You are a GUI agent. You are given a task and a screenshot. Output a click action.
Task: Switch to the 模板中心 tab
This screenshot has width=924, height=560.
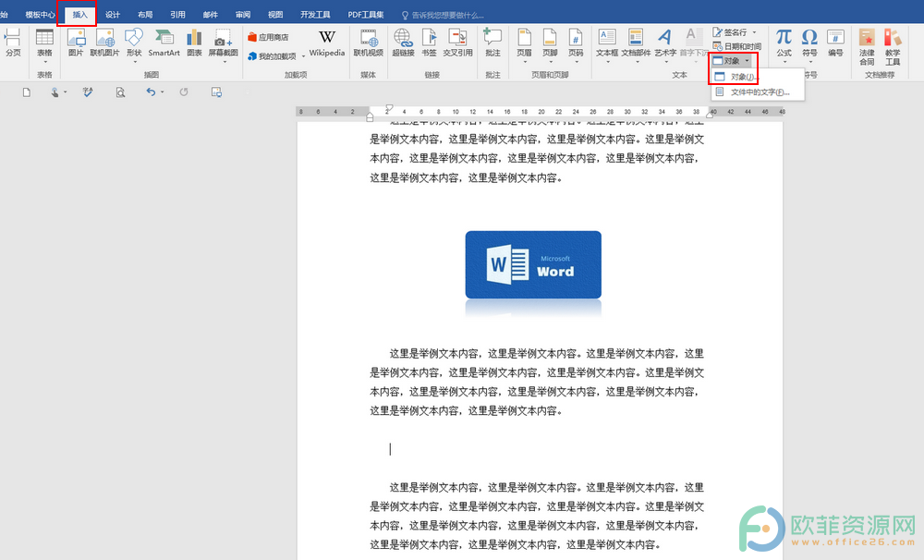(40, 15)
